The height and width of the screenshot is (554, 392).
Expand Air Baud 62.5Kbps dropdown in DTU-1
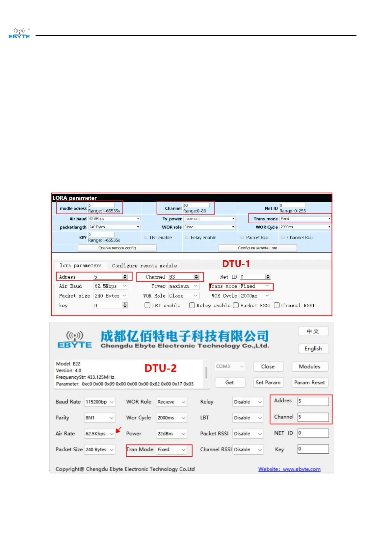[111, 286]
